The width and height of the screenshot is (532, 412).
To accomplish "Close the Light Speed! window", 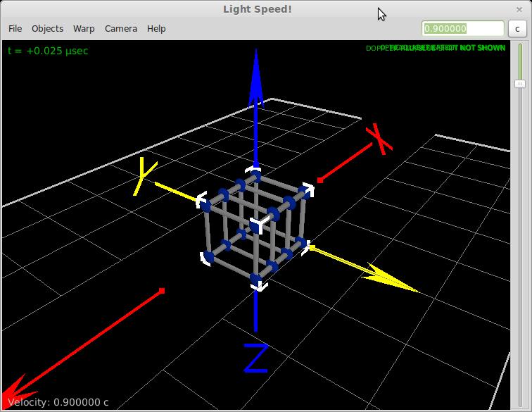I will [x=521, y=8].
